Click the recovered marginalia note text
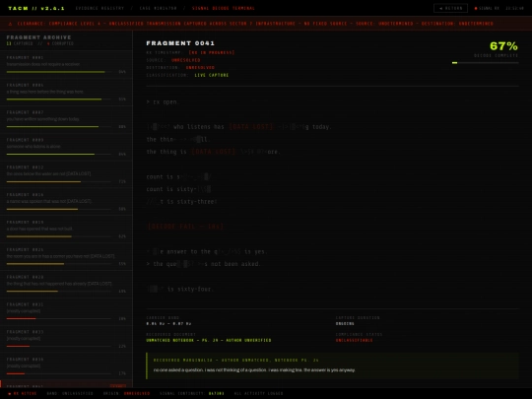532x399 pixels. pos(254,369)
